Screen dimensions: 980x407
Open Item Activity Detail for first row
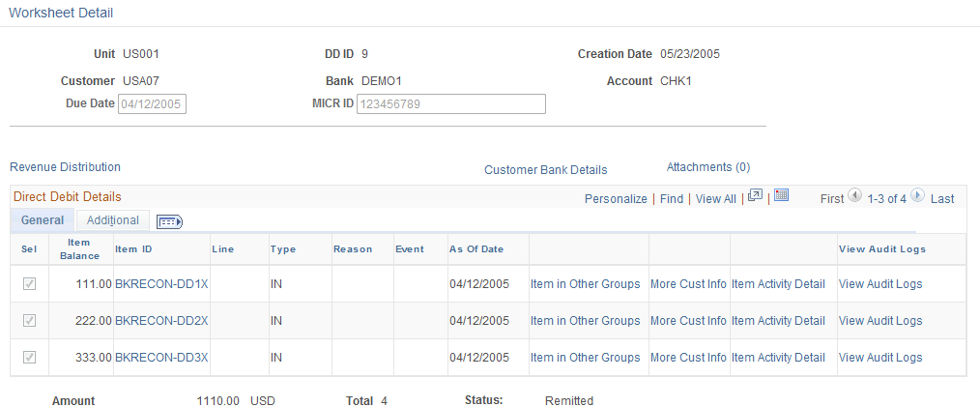point(778,284)
